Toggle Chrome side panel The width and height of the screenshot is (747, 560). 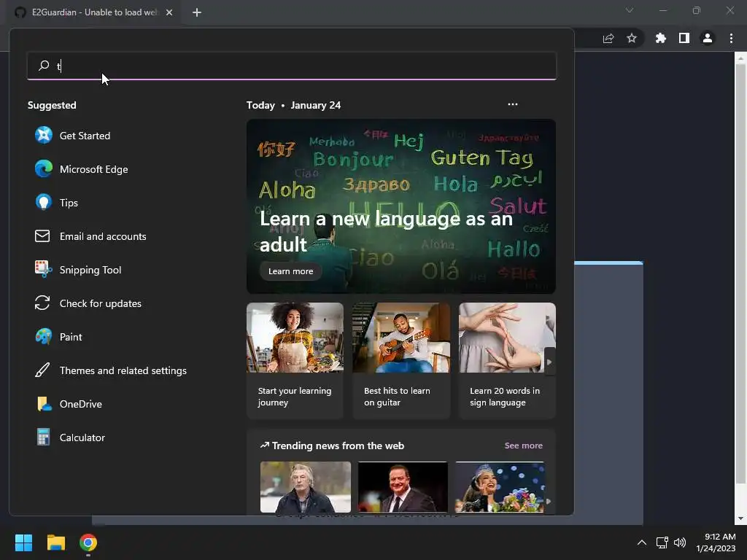pyautogui.click(x=684, y=38)
